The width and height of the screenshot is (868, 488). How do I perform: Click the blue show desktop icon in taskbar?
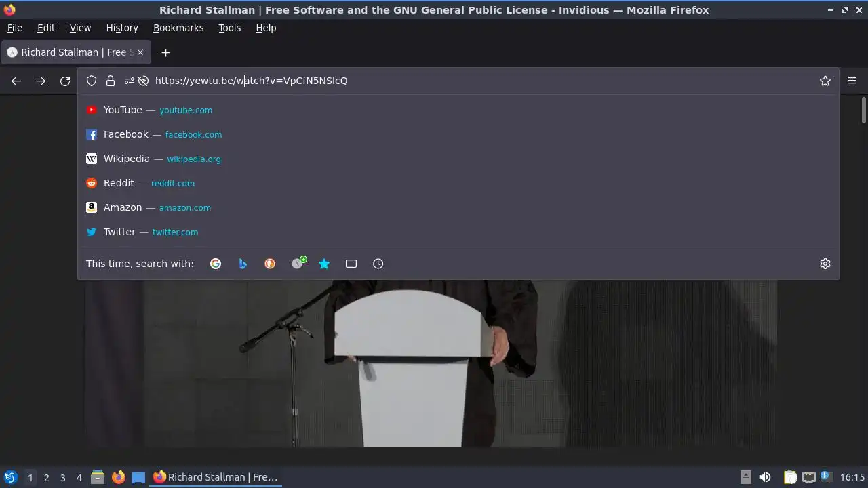pos(138,477)
